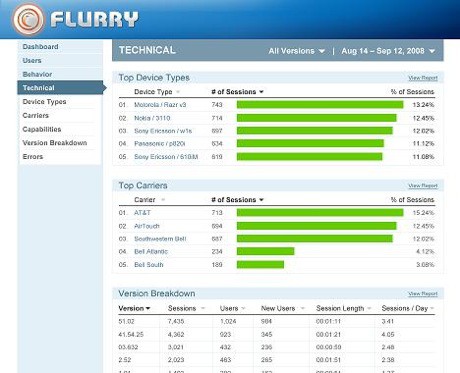This screenshot has width=460, height=373.
Task: Sort Top Device Types by Device Type arrow
Action: 178,92
